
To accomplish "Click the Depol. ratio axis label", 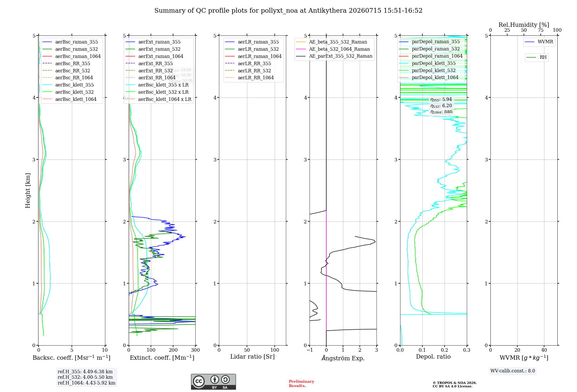I will point(433,357).
